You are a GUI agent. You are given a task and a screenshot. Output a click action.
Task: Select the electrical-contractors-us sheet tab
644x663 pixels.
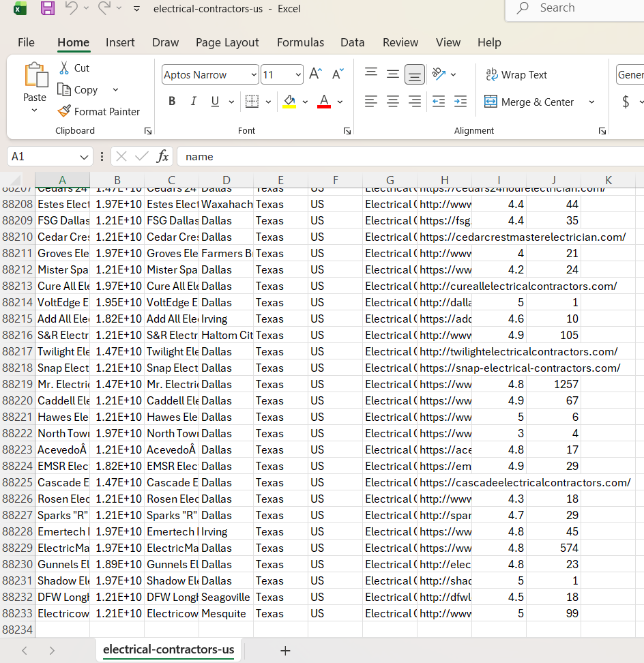(169, 649)
